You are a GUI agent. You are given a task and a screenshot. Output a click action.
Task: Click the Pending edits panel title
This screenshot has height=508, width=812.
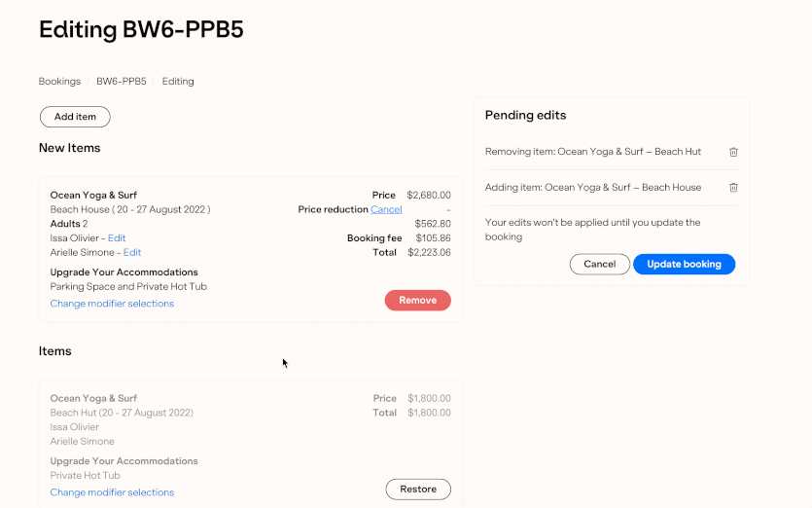click(x=525, y=115)
